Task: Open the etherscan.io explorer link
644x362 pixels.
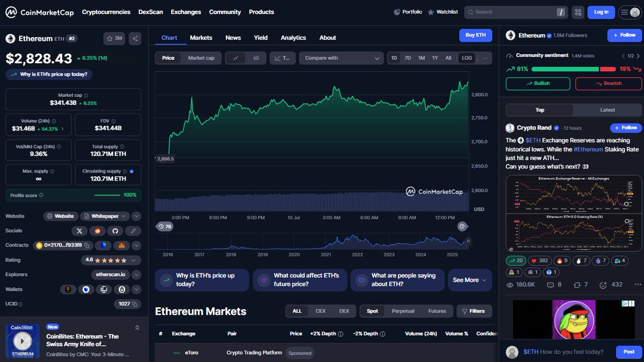Action: (x=111, y=274)
